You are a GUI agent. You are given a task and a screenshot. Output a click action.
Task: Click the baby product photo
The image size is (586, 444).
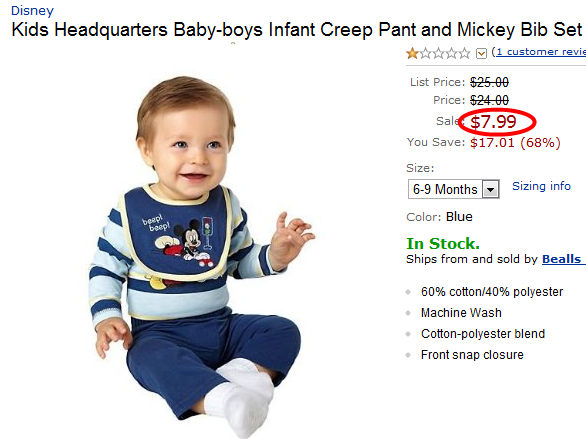pyautogui.click(x=202, y=256)
